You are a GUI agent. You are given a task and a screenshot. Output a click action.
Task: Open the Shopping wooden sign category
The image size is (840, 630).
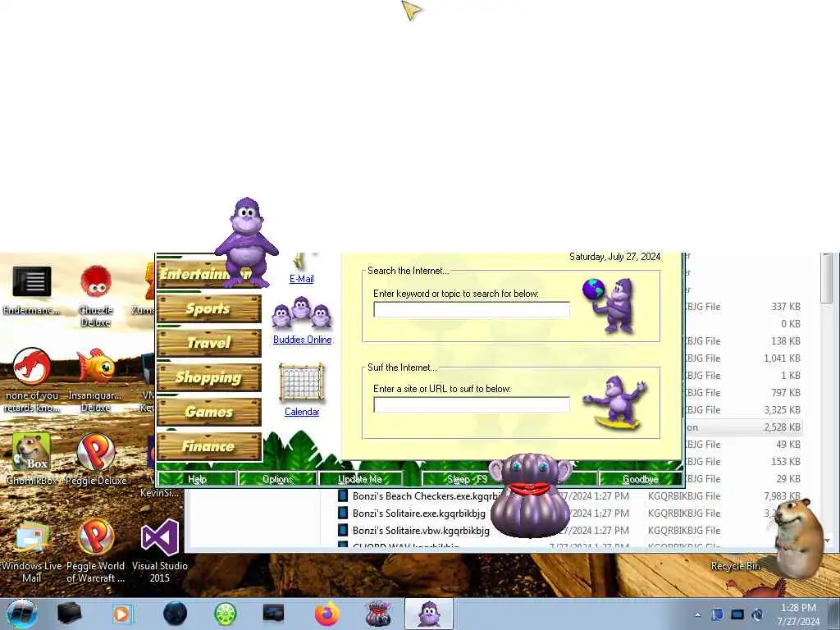tap(209, 377)
